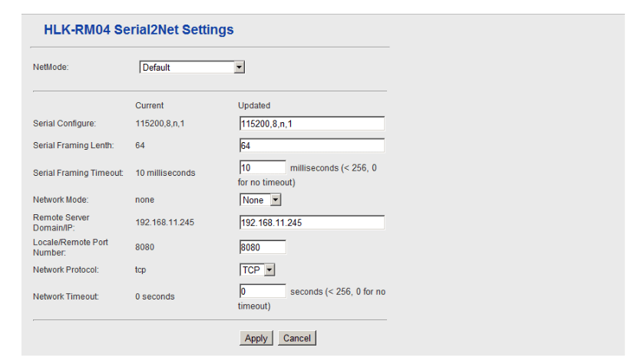635x364 pixels.
Task: Focus the Locale/Remote Port Number field
Action: click(x=263, y=247)
